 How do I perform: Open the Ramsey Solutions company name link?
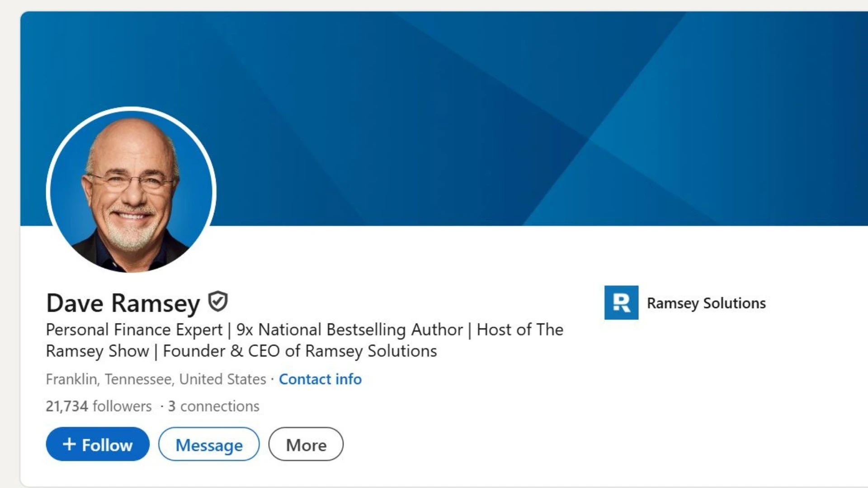point(706,303)
